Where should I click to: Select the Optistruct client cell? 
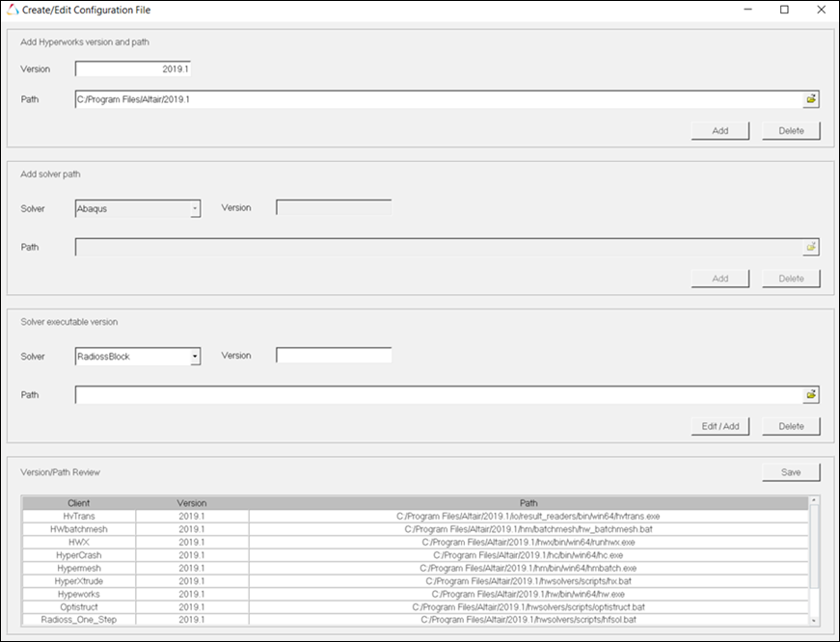click(79, 606)
